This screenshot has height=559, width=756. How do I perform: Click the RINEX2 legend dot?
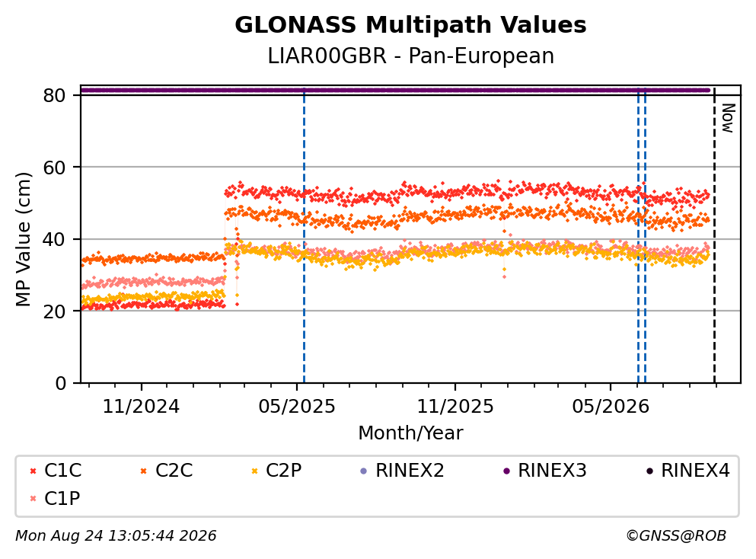[364, 471]
